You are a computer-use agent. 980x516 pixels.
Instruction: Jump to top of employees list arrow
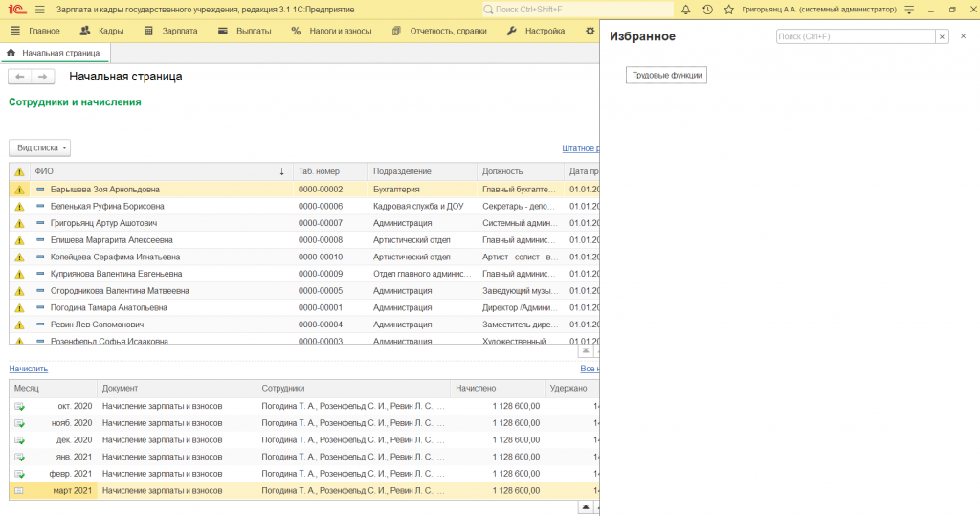pos(586,351)
